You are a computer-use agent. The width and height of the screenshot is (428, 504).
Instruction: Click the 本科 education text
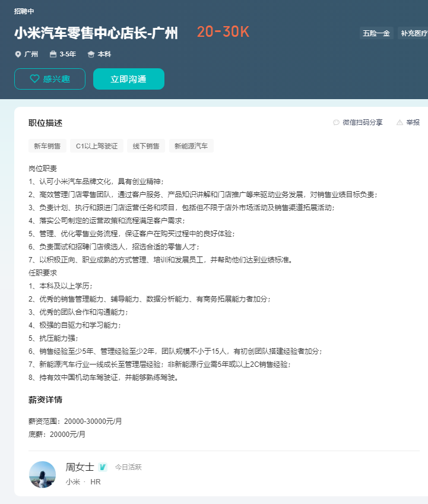click(104, 54)
